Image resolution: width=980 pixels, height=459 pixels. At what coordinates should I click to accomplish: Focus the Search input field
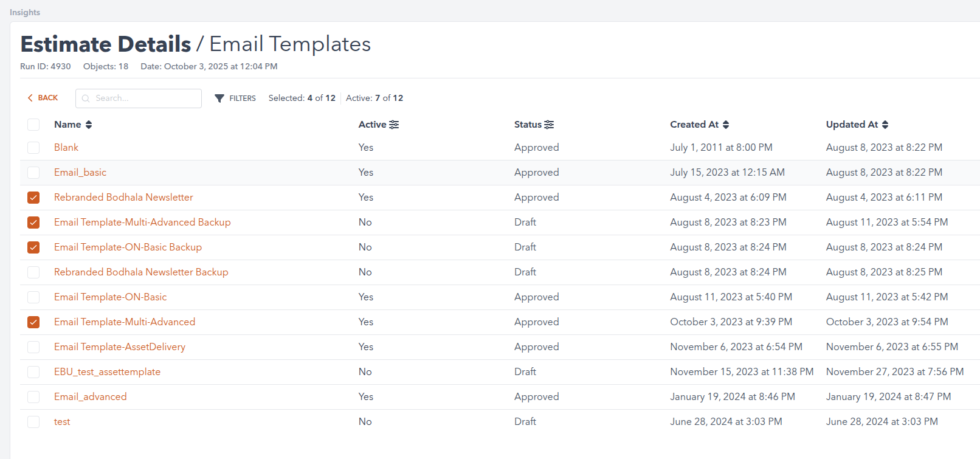click(145, 98)
